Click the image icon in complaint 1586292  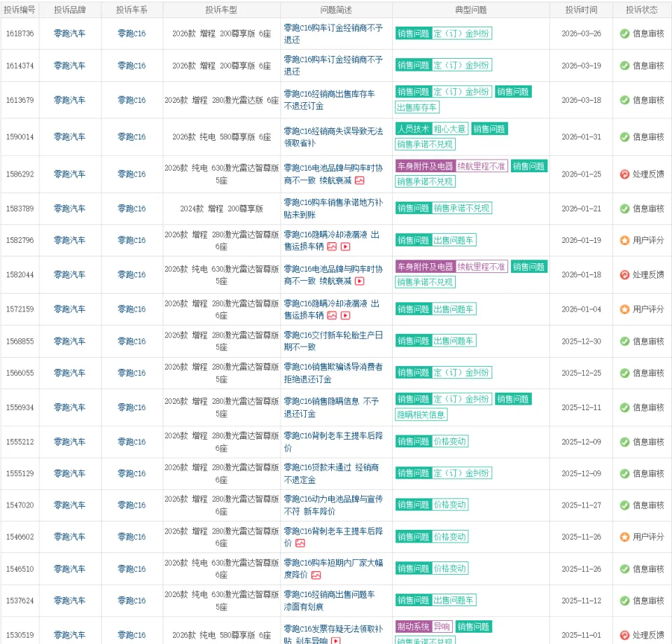click(360, 181)
